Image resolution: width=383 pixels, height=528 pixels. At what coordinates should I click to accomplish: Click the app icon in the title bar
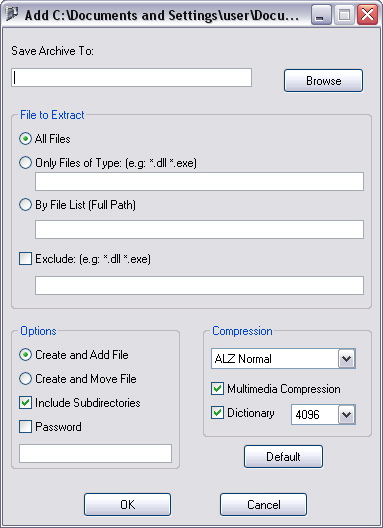[12, 15]
